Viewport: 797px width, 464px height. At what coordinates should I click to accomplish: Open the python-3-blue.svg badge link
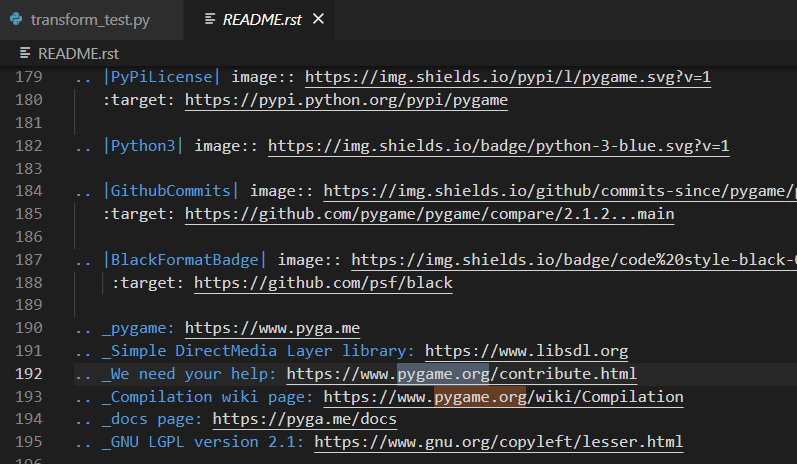pos(499,146)
